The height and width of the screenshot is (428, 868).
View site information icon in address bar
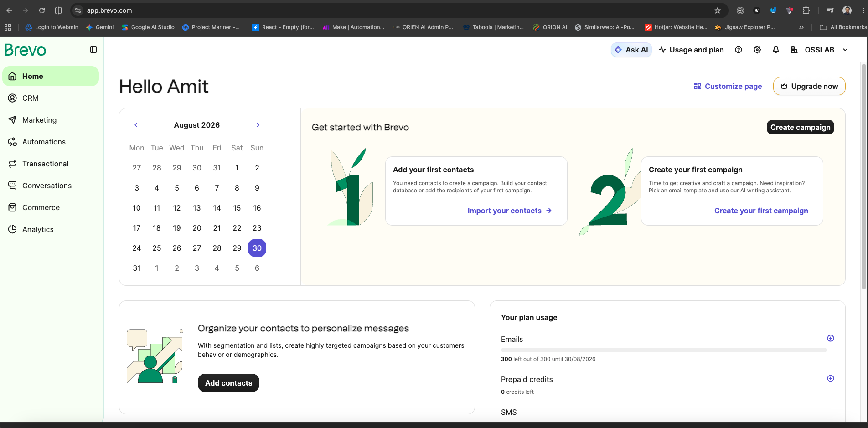(78, 10)
